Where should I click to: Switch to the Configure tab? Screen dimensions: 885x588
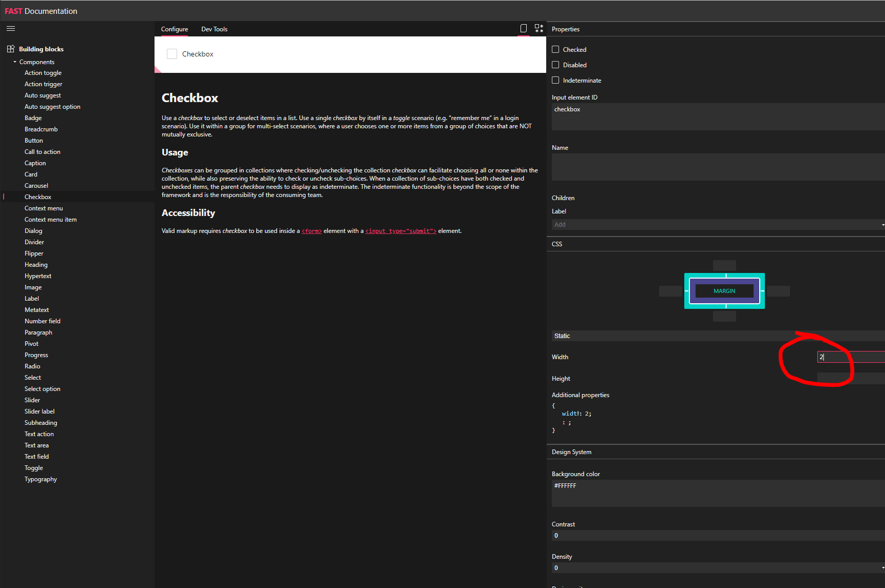point(174,29)
